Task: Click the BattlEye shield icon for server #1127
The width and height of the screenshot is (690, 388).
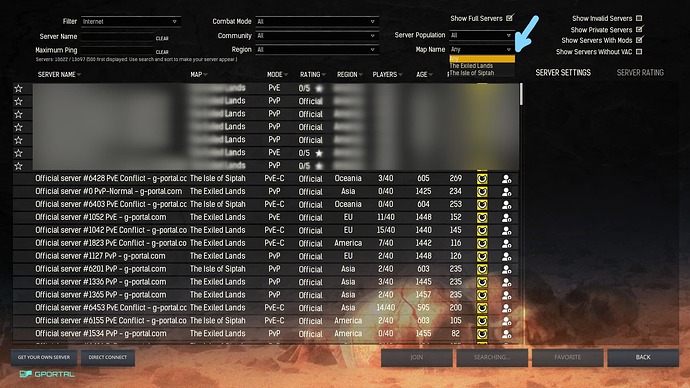Action: 482,256
